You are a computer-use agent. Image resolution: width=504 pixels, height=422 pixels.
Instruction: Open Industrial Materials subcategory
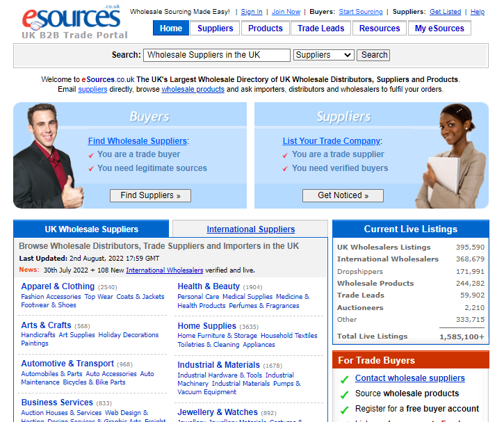pyautogui.click(x=241, y=384)
